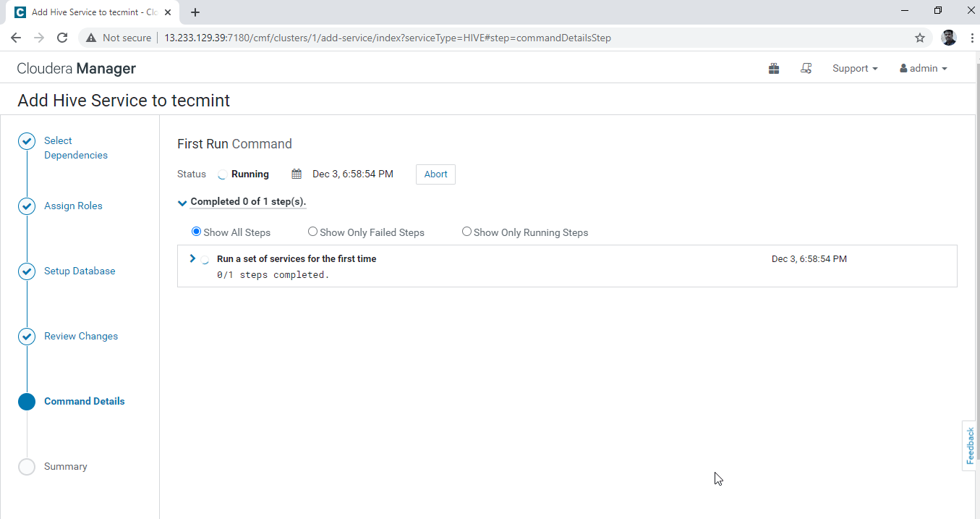
Task: Click the browser address bar URL
Action: point(388,38)
